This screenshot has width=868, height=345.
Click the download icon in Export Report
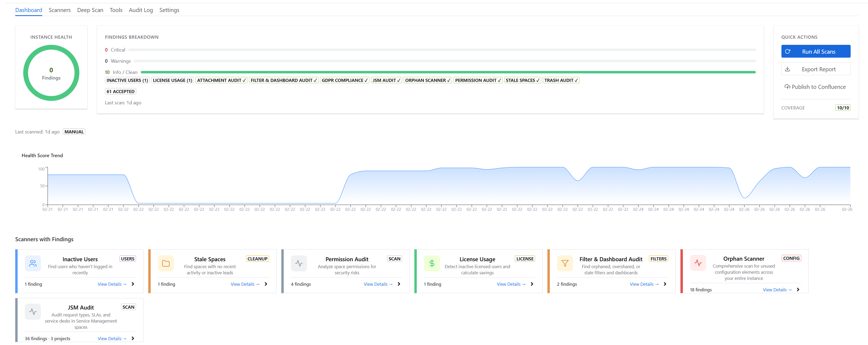(x=788, y=69)
